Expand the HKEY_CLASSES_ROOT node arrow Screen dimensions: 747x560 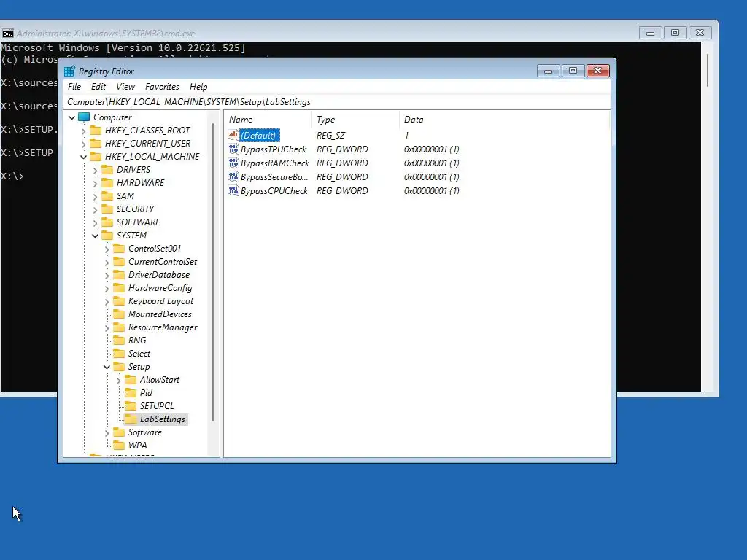point(83,131)
